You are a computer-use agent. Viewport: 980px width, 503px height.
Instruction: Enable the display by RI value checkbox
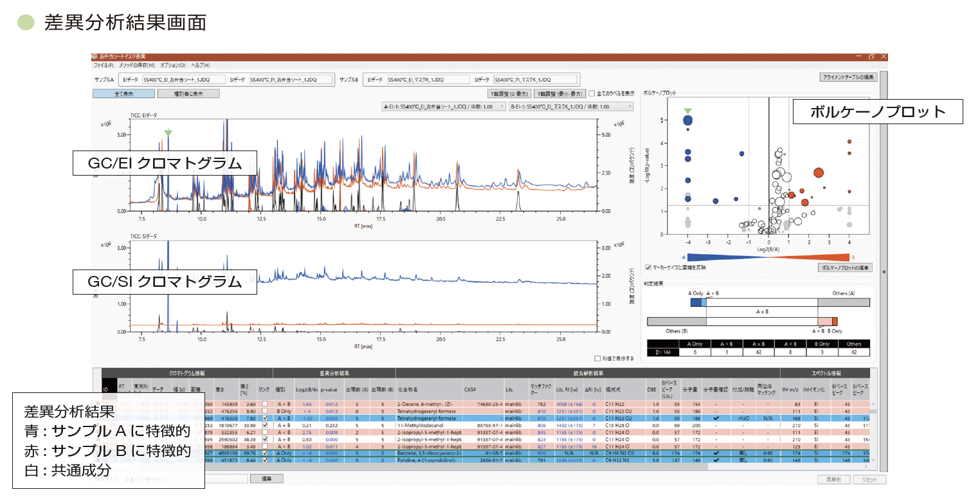click(598, 358)
